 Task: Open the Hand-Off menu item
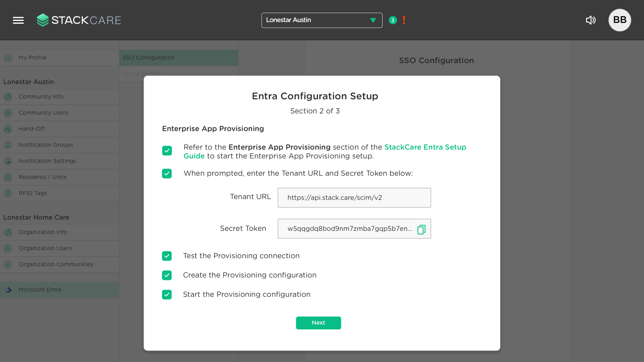(x=60, y=129)
